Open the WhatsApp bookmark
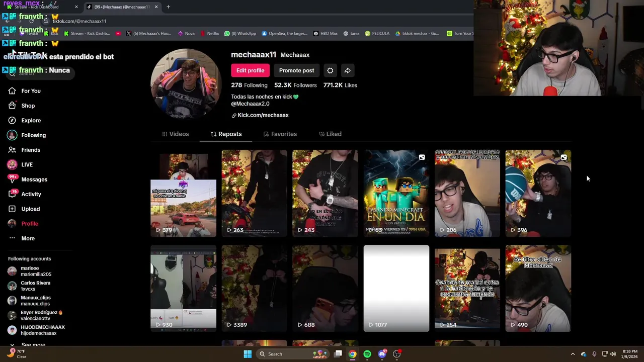The image size is (644, 362). coord(240,34)
